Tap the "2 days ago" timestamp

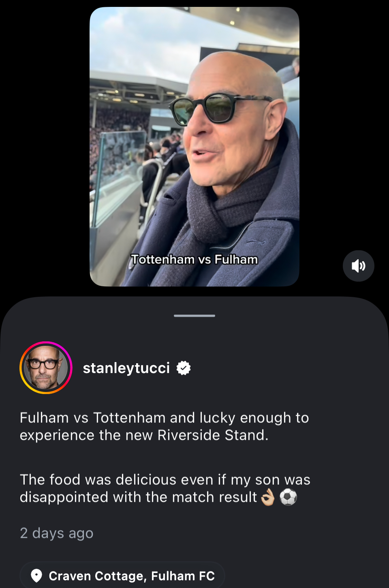click(x=57, y=533)
